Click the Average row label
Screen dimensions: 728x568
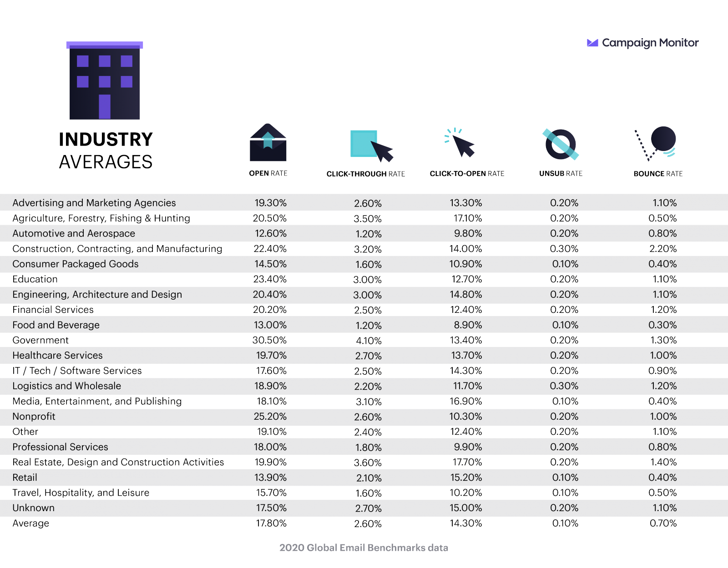[30, 523]
